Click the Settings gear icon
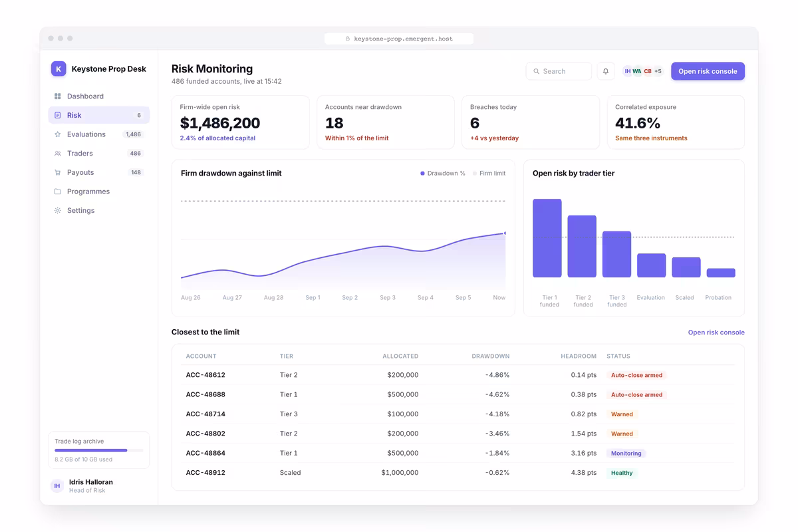The image size is (798, 532). (x=58, y=210)
